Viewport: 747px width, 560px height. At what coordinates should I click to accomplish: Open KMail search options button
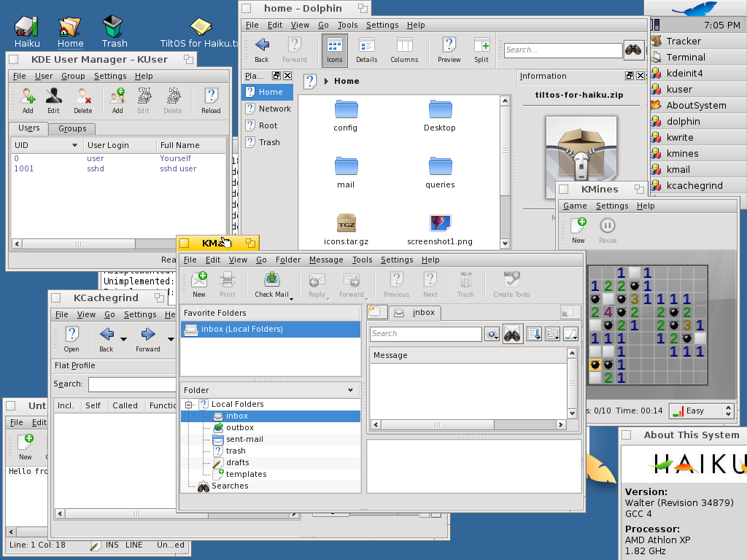[x=492, y=334]
